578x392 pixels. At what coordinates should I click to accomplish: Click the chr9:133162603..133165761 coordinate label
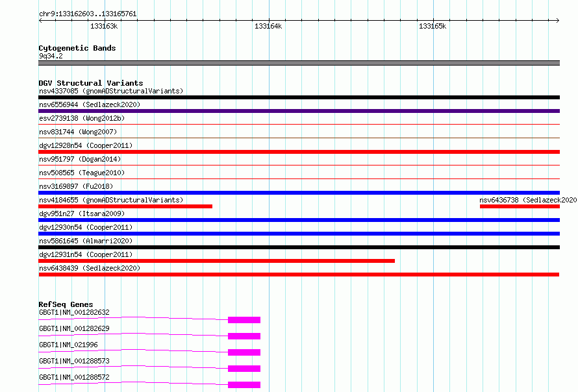pyautogui.click(x=88, y=14)
